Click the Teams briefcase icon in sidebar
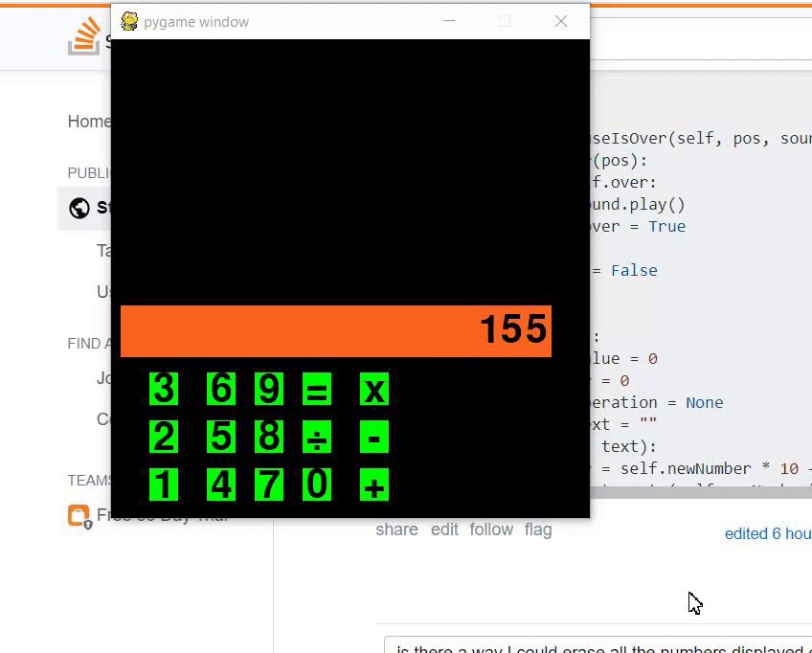 click(x=79, y=515)
